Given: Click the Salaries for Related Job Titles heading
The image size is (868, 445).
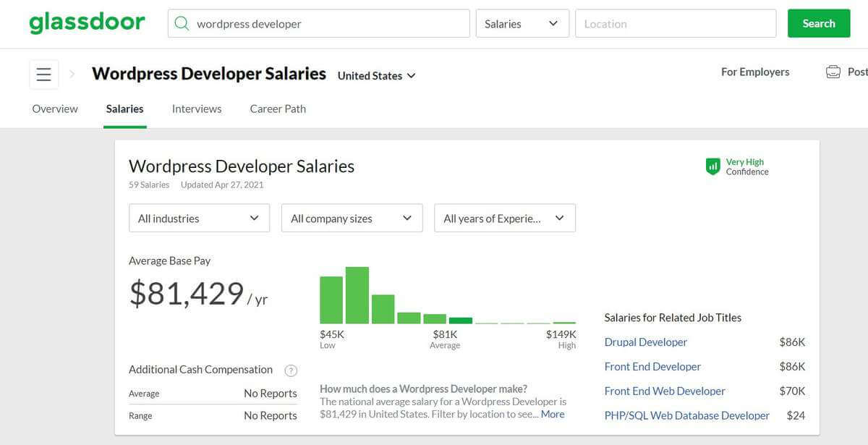Looking at the screenshot, I should pyautogui.click(x=673, y=317).
